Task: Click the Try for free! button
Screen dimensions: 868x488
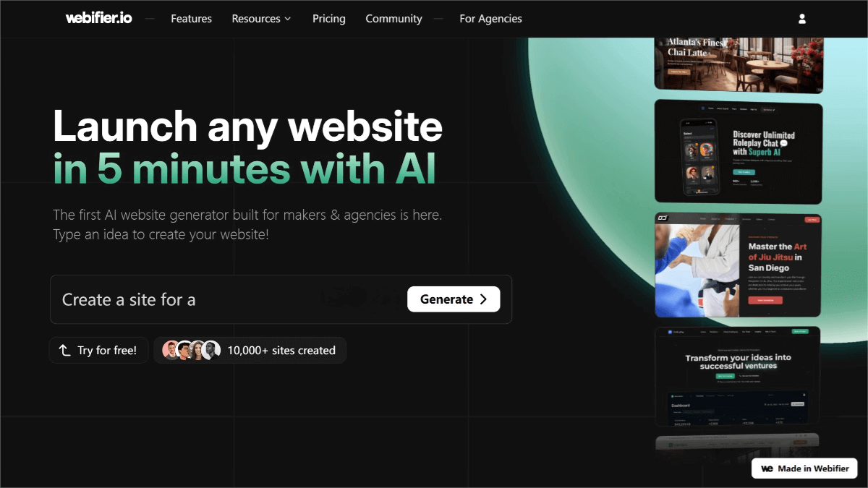Action: click(99, 351)
